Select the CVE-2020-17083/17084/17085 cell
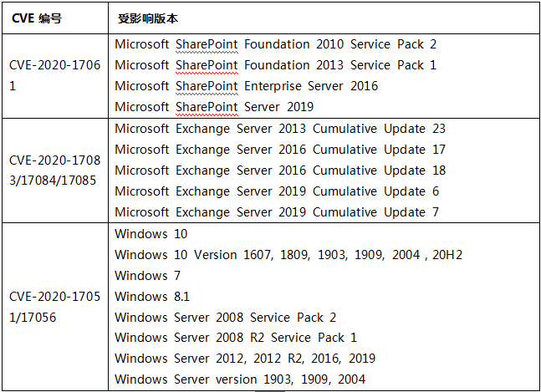Image resolution: width=541 pixels, height=392 pixels. [55, 171]
